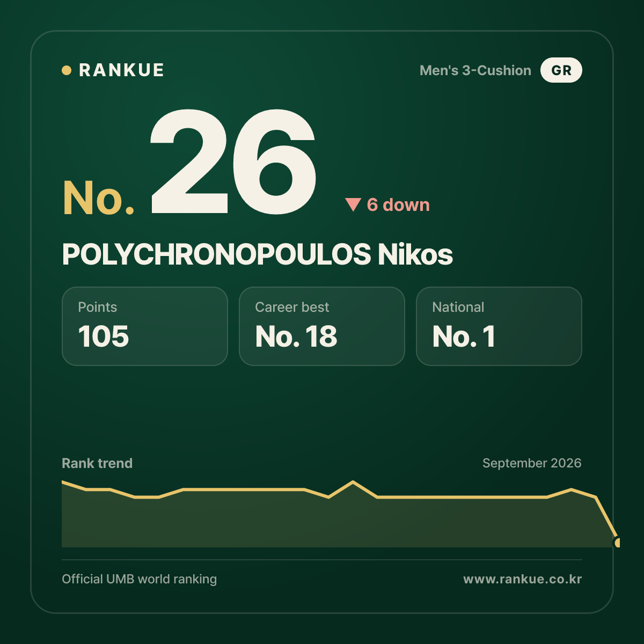Click the yellow 'No.' prefix
This screenshot has width=644, height=644.
click(99, 197)
